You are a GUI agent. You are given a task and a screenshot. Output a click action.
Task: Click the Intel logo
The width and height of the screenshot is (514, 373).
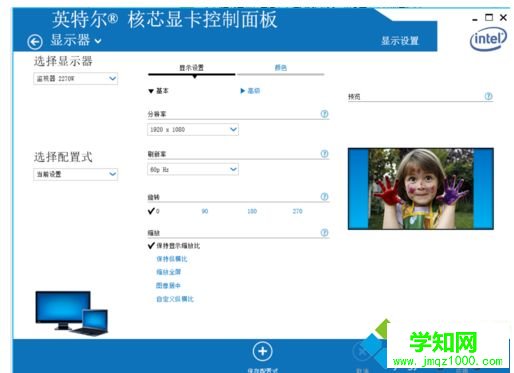coord(488,39)
